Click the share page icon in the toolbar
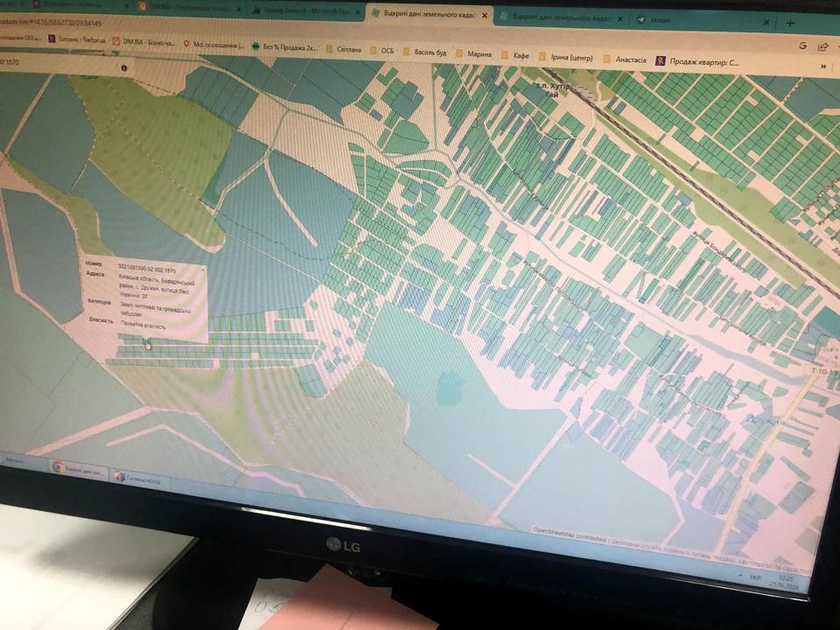The image size is (840, 630). (822, 46)
